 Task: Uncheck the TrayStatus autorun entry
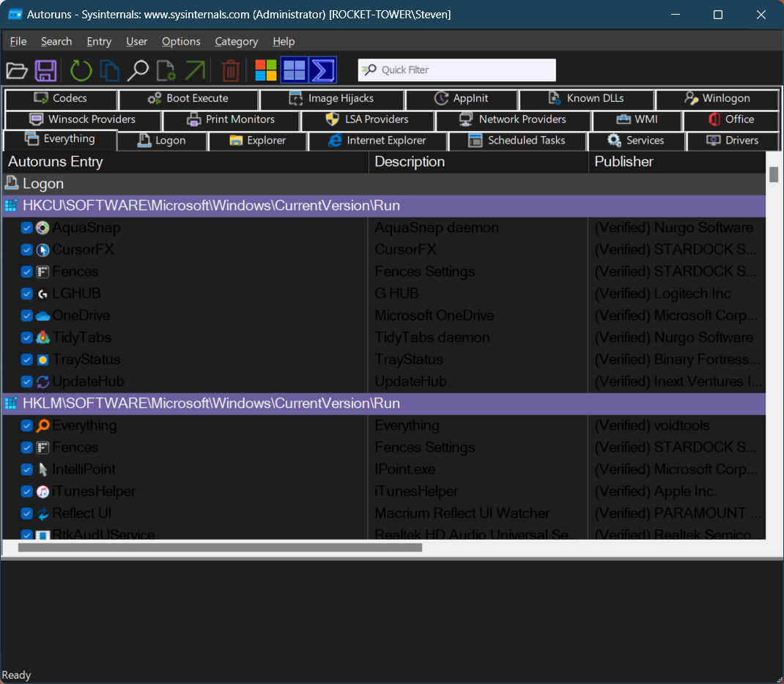pyautogui.click(x=26, y=360)
